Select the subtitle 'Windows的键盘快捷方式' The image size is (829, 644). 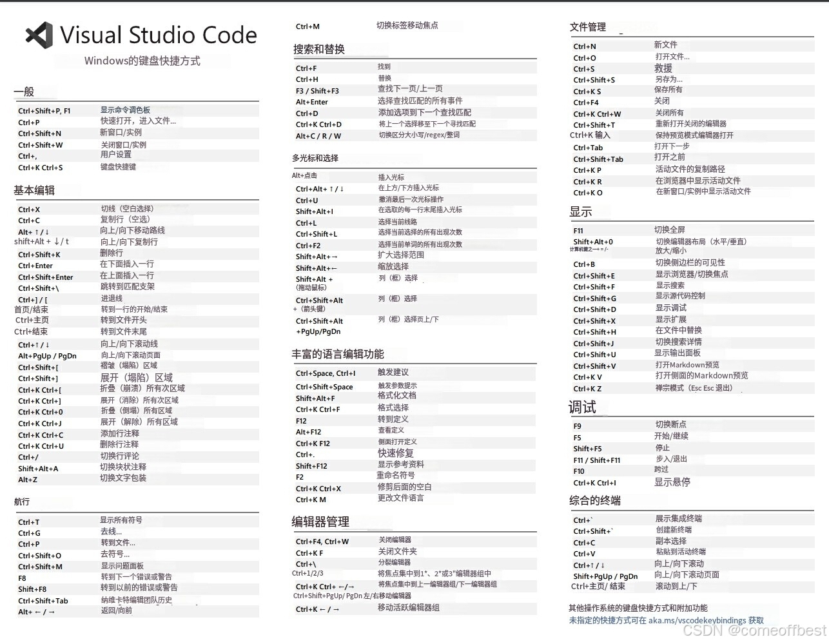pos(142,61)
